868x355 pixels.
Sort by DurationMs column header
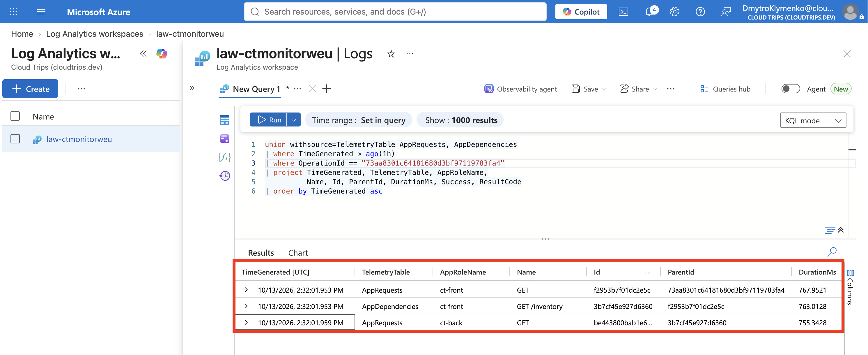[817, 272]
